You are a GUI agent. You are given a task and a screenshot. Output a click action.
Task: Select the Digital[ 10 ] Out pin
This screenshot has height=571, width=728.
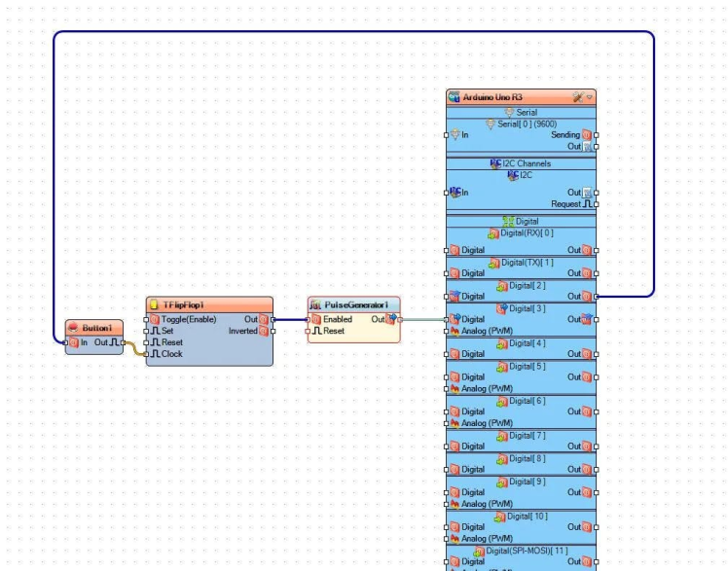(597, 527)
